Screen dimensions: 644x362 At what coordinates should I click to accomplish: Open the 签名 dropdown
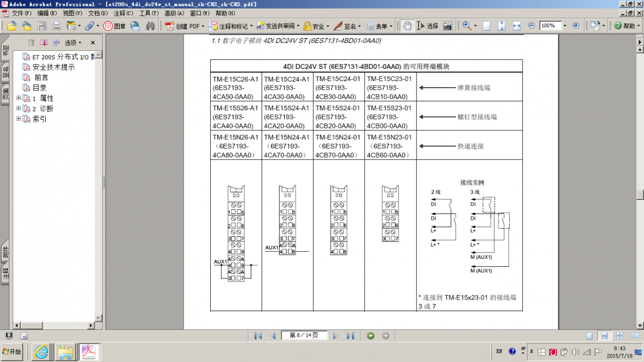348,26
